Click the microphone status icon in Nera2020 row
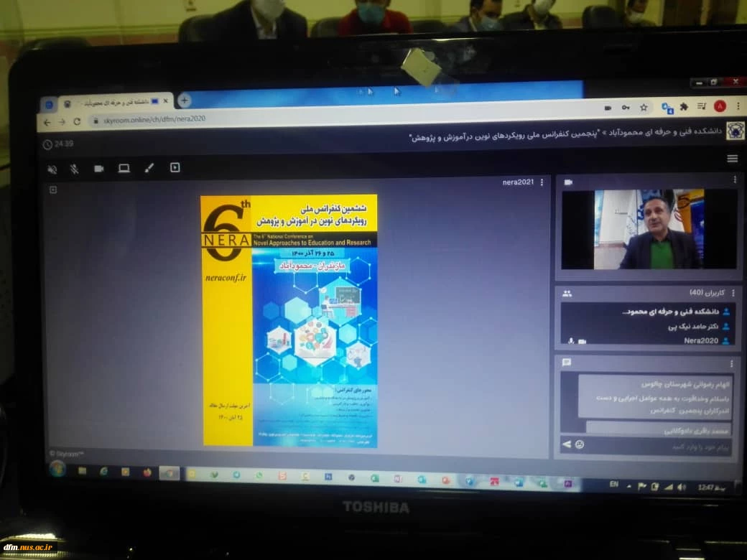Viewport: 747px width, 560px height. pos(571,341)
